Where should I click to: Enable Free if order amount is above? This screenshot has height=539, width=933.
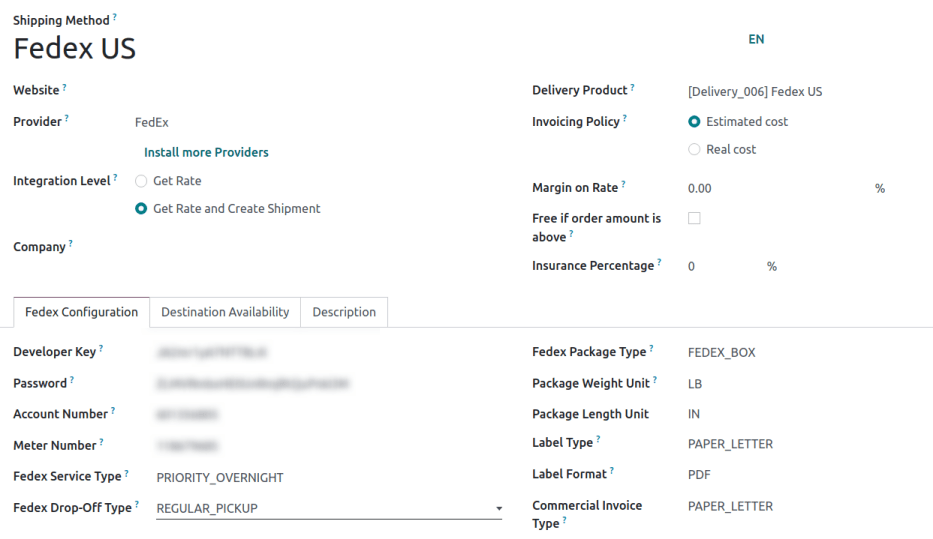coord(694,217)
